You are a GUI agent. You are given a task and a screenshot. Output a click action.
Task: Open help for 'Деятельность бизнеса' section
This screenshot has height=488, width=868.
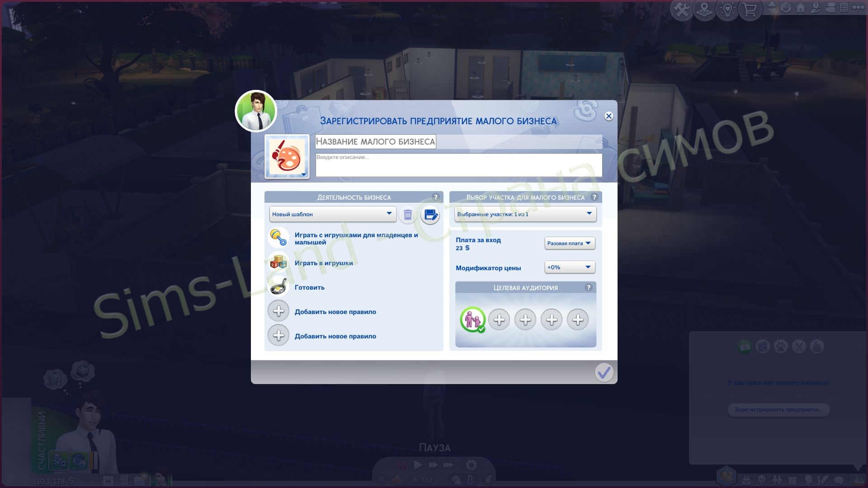436,197
